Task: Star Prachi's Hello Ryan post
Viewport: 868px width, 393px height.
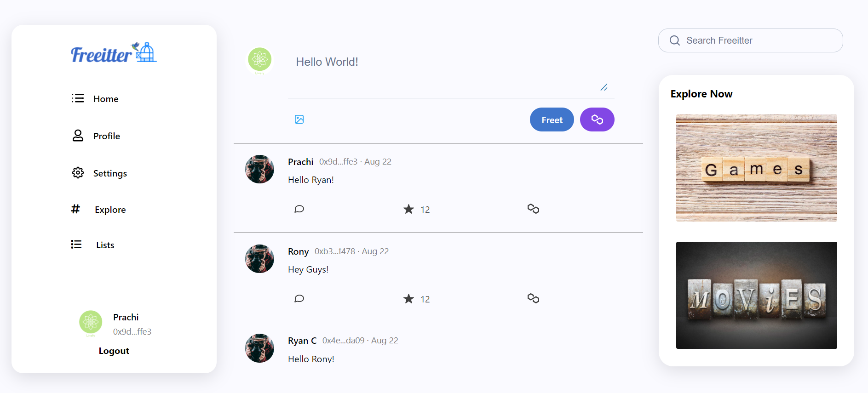Action: [x=408, y=209]
